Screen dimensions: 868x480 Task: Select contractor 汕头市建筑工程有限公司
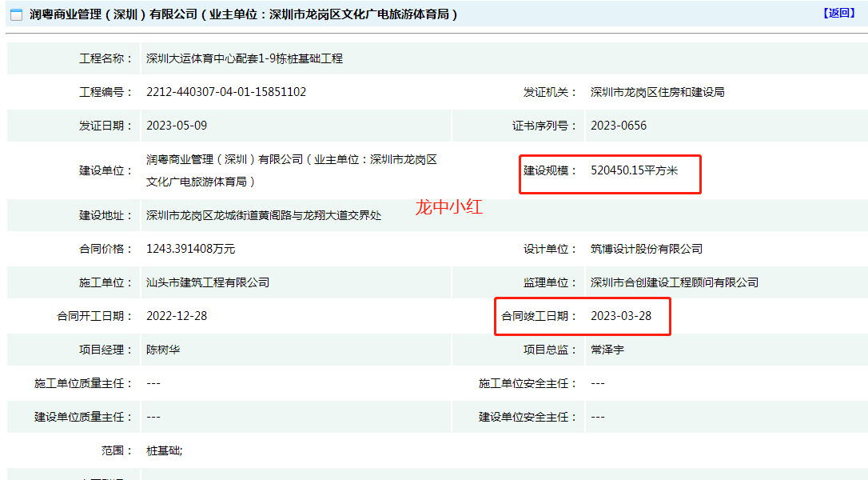208,282
